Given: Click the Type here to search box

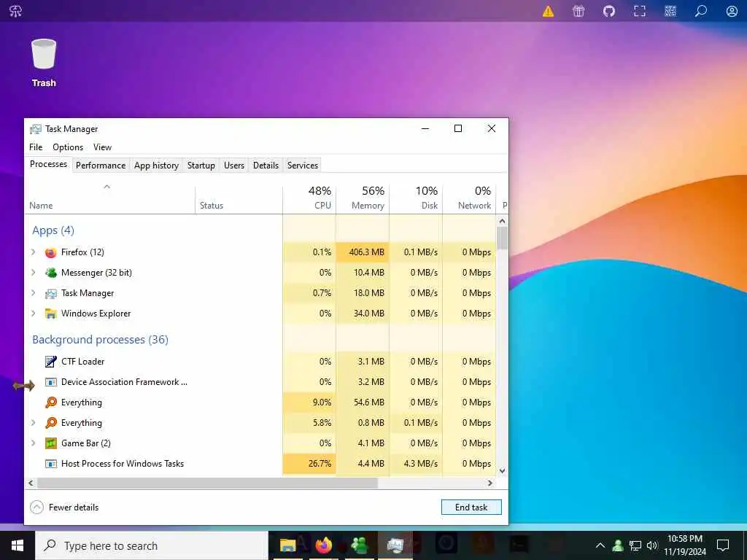Looking at the screenshot, I should pos(152,545).
